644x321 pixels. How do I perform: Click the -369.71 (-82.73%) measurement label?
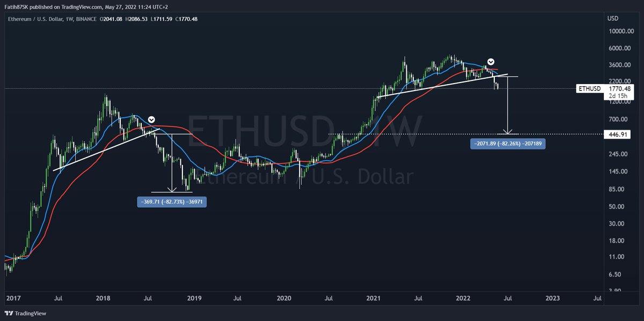172,201
